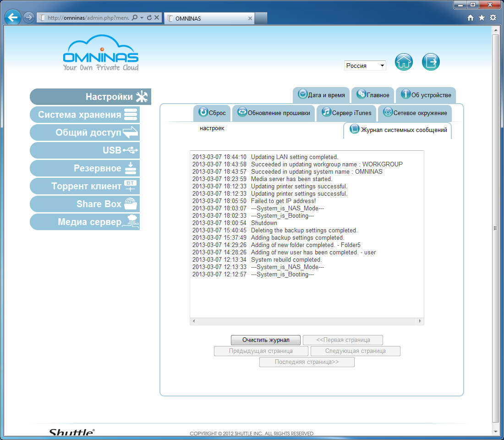The image size is (504, 440).
Task: Open the Россия language dropdown
Action: click(x=365, y=66)
